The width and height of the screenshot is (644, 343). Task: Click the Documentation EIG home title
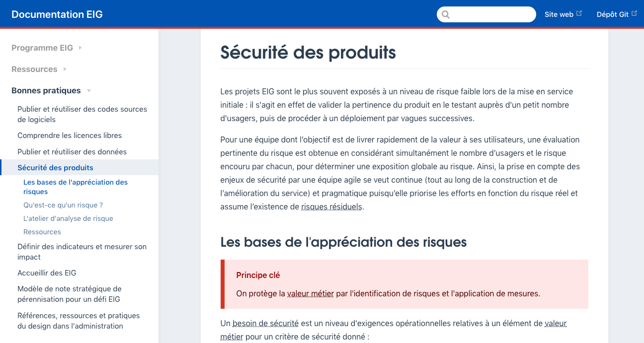[x=57, y=14]
